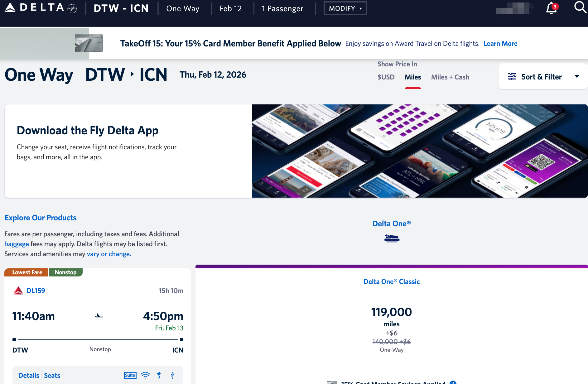Open the baggage fees link
Screen dimensions: 588x384
[x=17, y=244]
